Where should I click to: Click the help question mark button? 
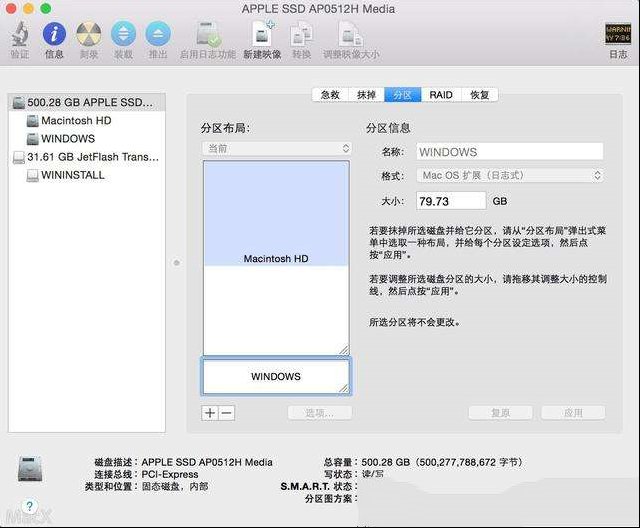[29, 506]
